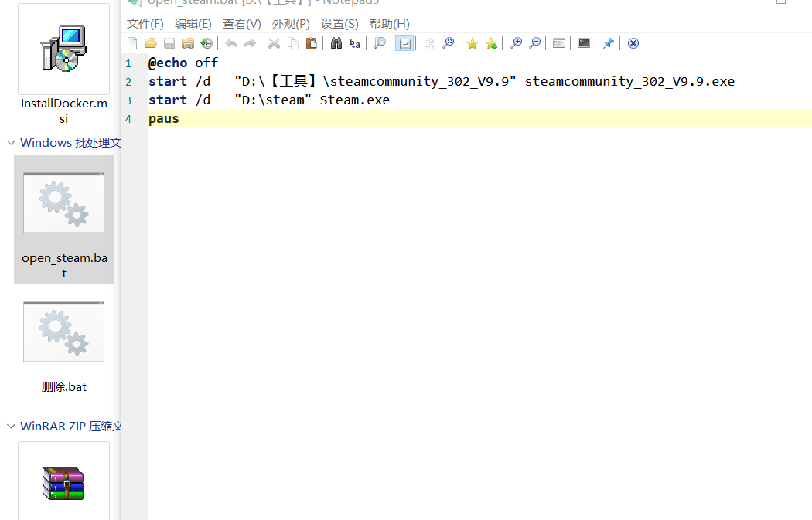Select the InstallDocker.msi file
The width and height of the screenshot is (812, 520).
point(63,65)
